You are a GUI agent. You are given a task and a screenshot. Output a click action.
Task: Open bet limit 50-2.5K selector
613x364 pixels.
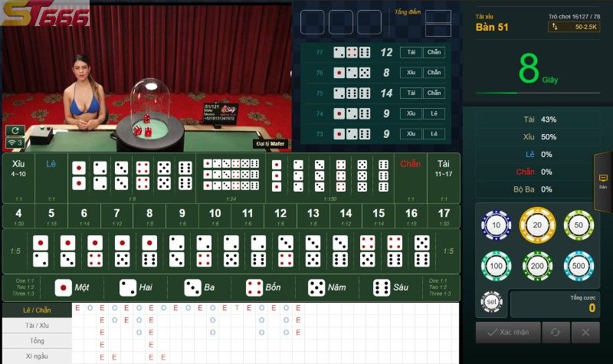click(574, 27)
